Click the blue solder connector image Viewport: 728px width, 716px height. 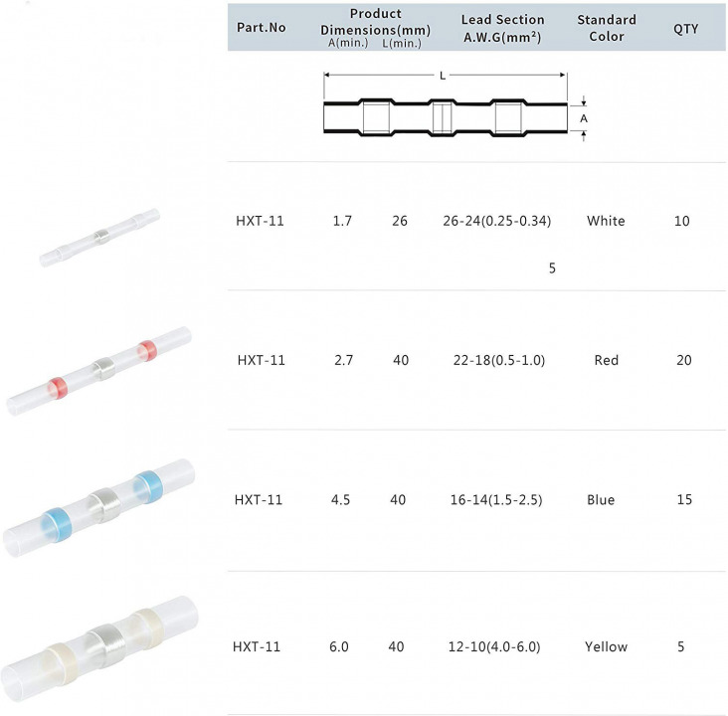pyautogui.click(x=98, y=507)
